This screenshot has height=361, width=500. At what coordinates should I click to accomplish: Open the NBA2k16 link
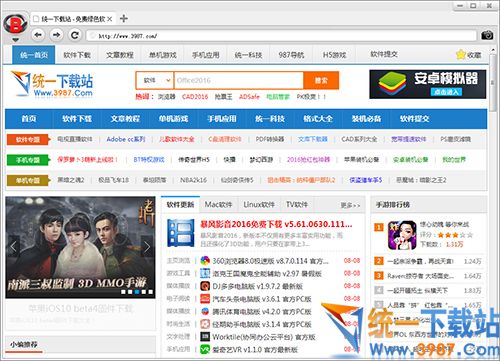[193, 180]
